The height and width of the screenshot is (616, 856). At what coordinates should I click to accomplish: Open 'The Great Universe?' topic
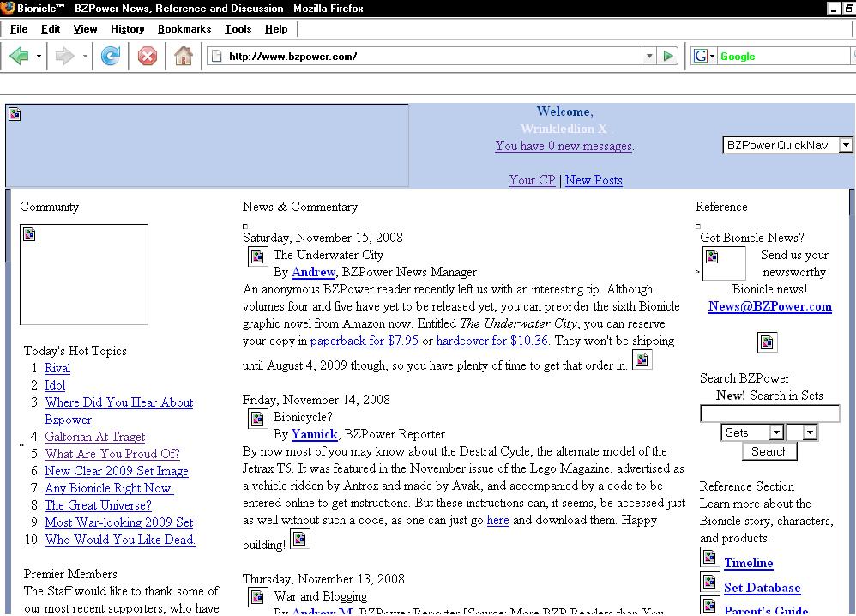(x=98, y=505)
